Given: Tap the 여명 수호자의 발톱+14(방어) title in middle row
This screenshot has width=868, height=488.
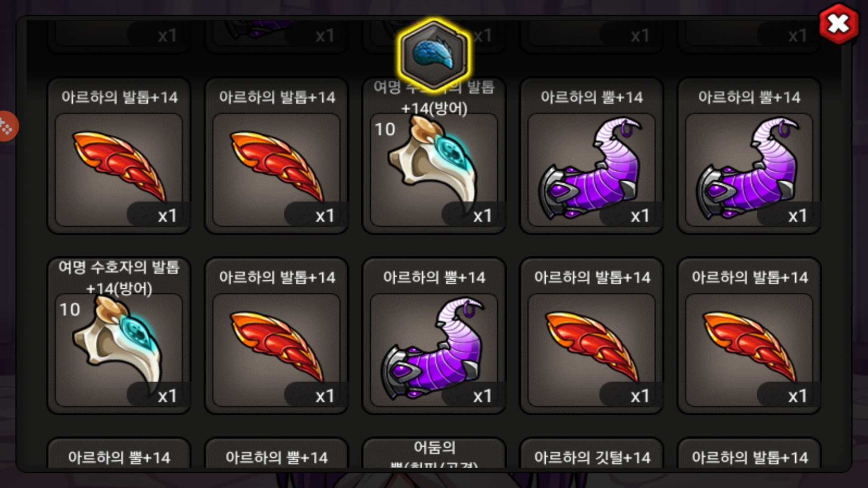Looking at the screenshot, I should [119, 277].
